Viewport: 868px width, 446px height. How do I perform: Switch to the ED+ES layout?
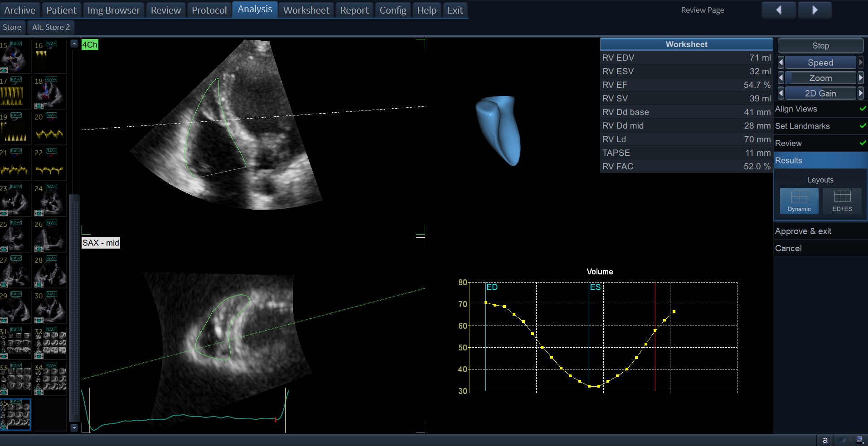(842, 201)
